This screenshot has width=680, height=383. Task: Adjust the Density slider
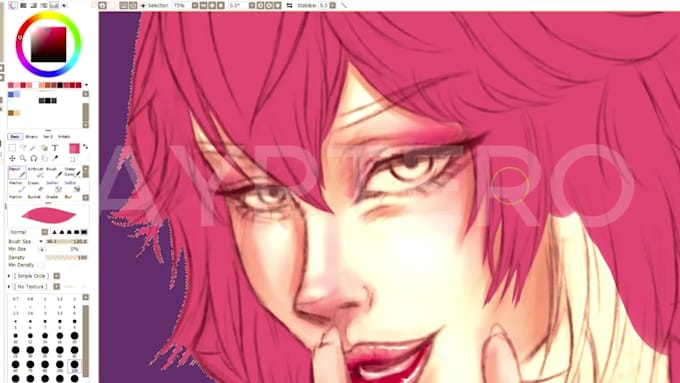tap(66, 258)
